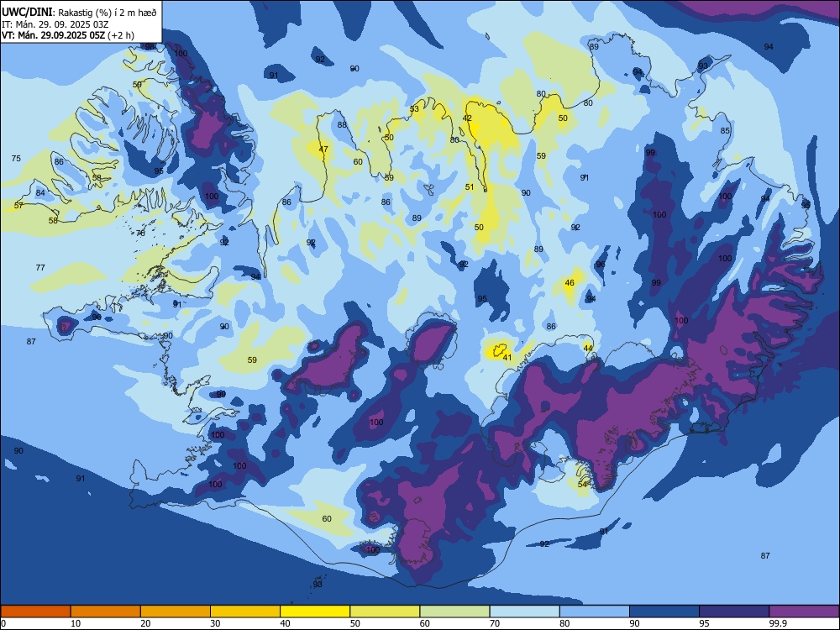The height and width of the screenshot is (630, 840).
Task: Select the orange 10–20 legend color band
Action: 106,612
